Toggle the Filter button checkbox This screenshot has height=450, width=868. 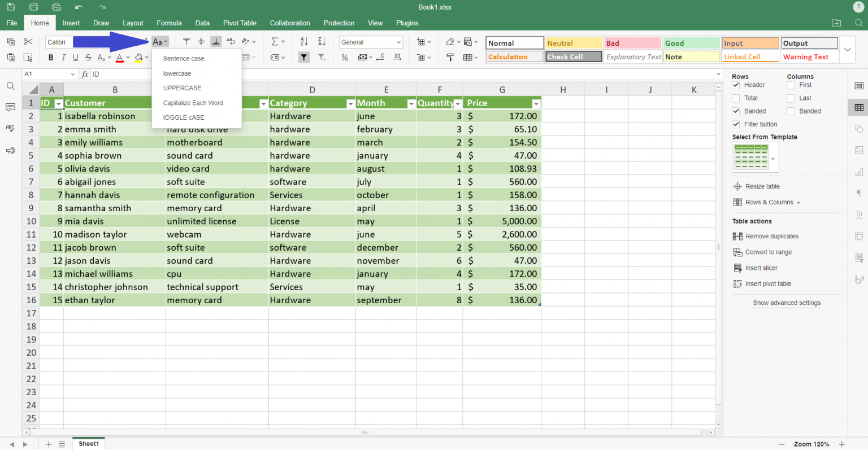736,124
